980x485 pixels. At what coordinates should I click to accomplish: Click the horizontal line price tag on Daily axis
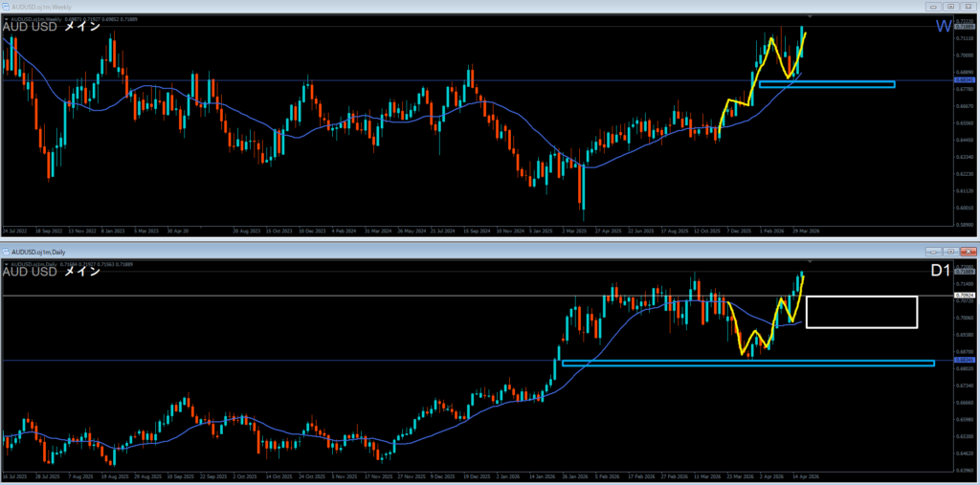click(x=965, y=296)
